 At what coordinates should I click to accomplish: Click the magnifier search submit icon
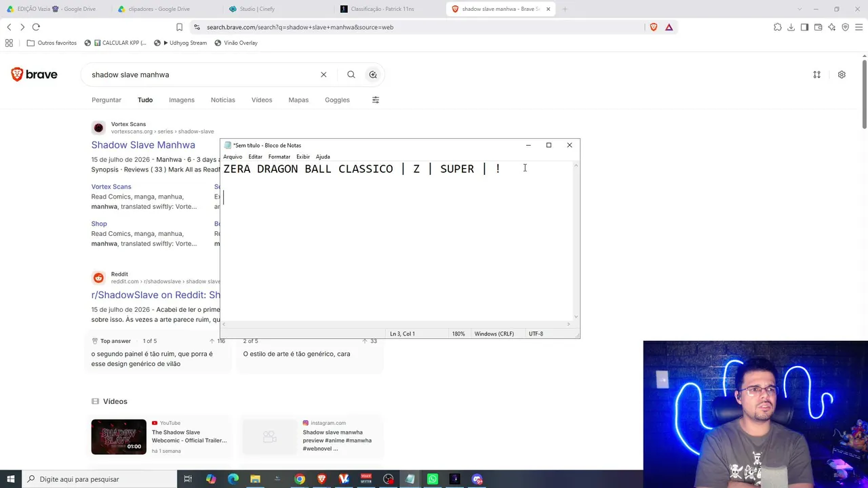[x=351, y=75]
